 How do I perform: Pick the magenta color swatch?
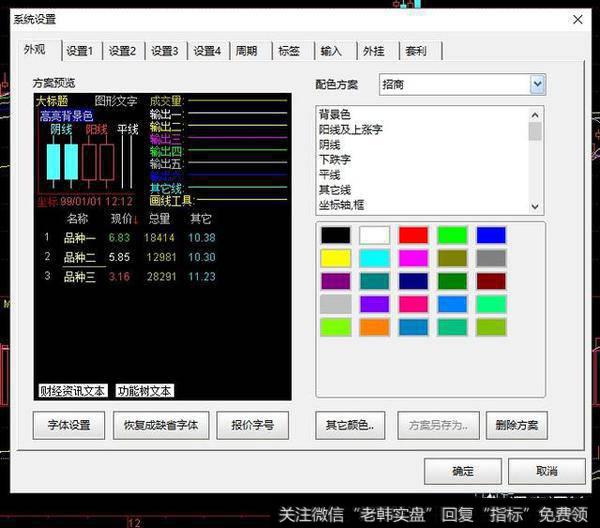413,258
